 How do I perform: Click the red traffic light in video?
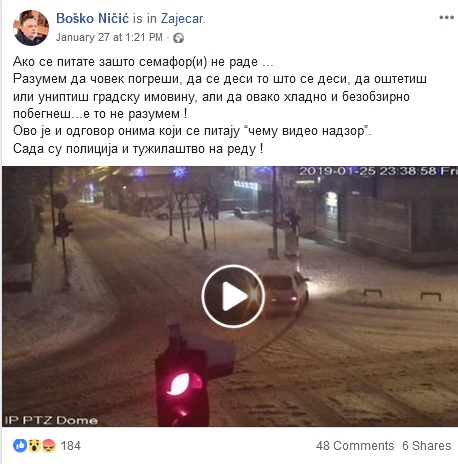(183, 383)
